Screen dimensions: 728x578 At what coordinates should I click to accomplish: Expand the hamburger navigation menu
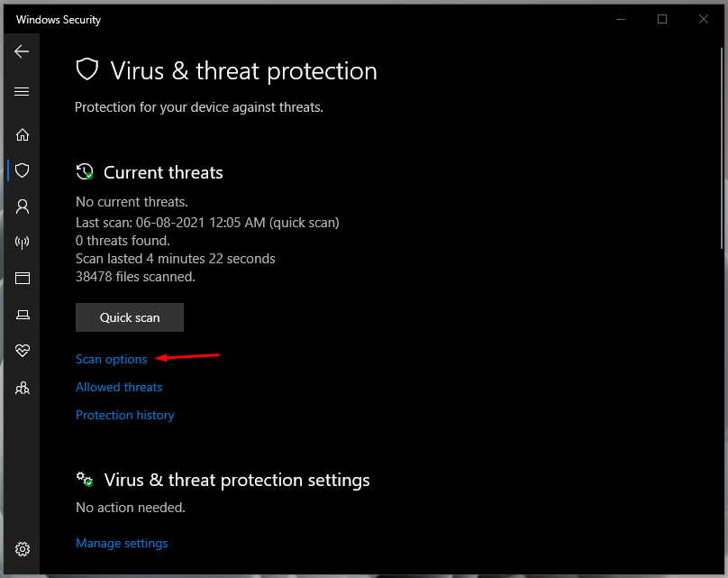(22, 92)
